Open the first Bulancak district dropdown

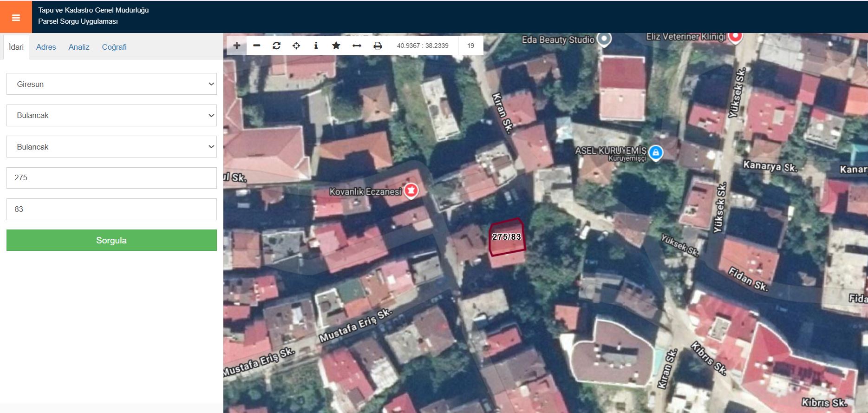111,115
